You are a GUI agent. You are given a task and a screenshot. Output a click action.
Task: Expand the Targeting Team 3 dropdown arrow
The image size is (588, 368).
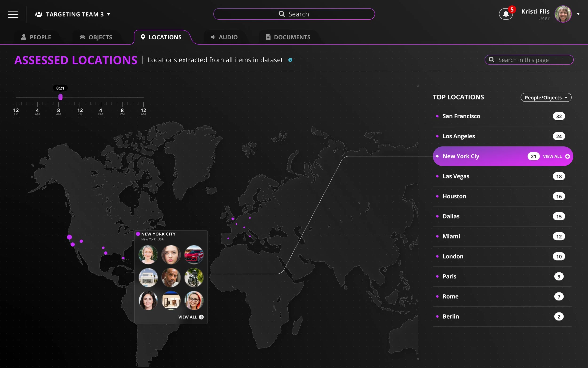coord(109,14)
